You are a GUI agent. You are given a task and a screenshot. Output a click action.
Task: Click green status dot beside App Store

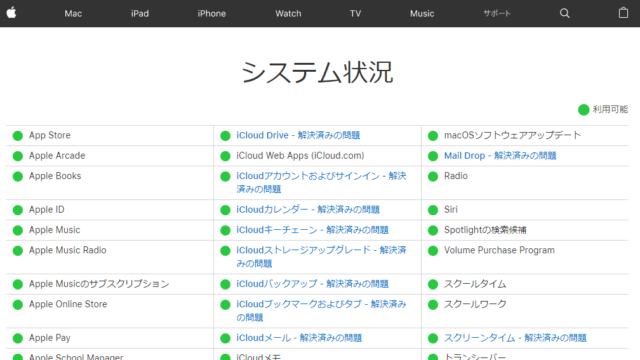(18, 136)
